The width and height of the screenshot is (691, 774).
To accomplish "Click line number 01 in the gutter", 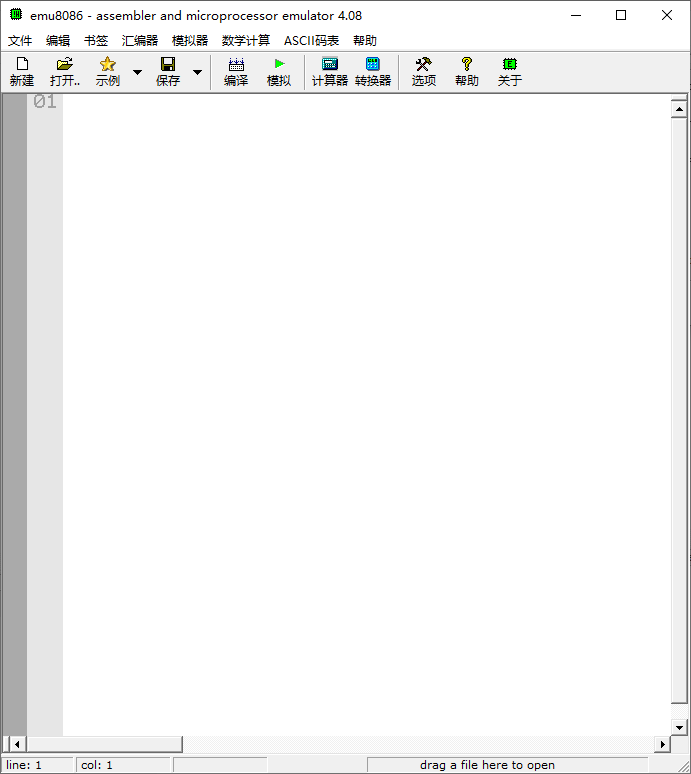I will click(45, 102).
